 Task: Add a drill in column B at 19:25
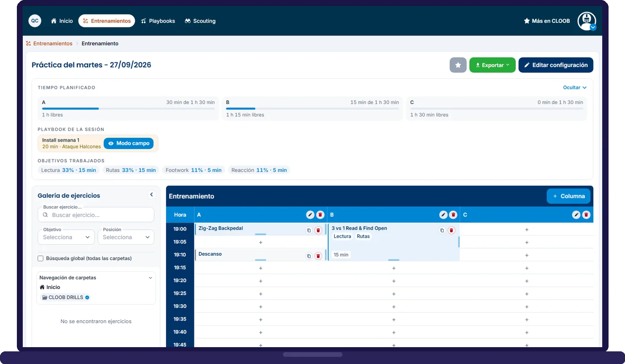[394, 294]
